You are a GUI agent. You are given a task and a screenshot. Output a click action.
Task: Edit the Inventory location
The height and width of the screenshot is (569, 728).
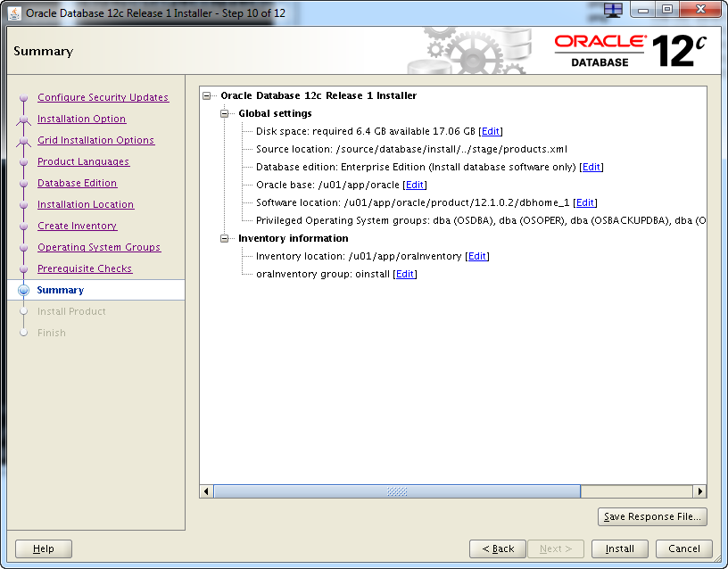point(476,256)
